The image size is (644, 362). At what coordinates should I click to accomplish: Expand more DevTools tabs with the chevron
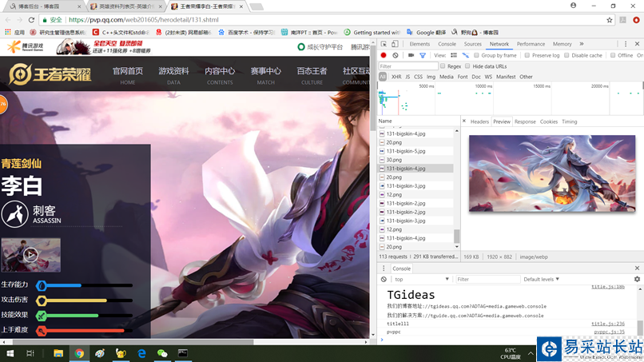pos(582,44)
